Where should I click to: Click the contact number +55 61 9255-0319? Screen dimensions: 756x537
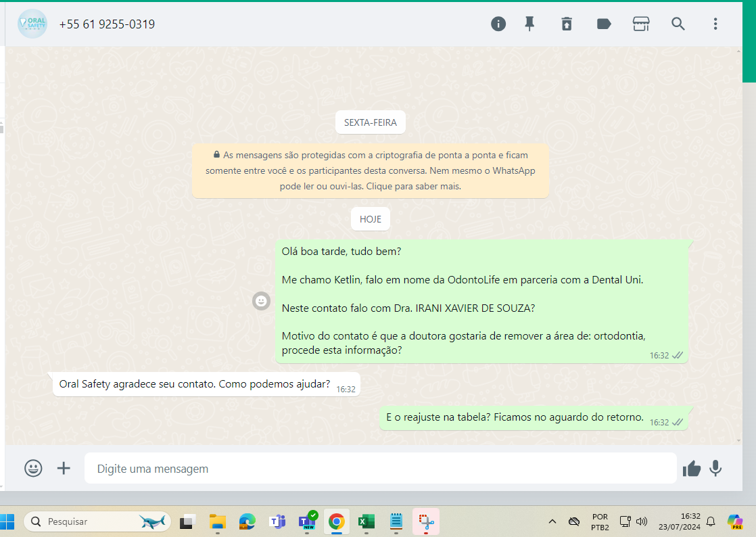[107, 24]
